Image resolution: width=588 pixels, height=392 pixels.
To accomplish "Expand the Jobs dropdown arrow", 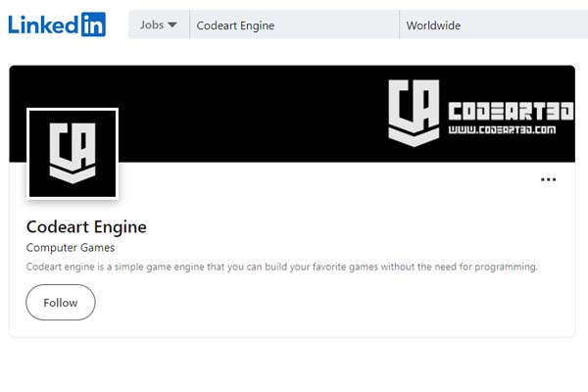I will click(173, 25).
